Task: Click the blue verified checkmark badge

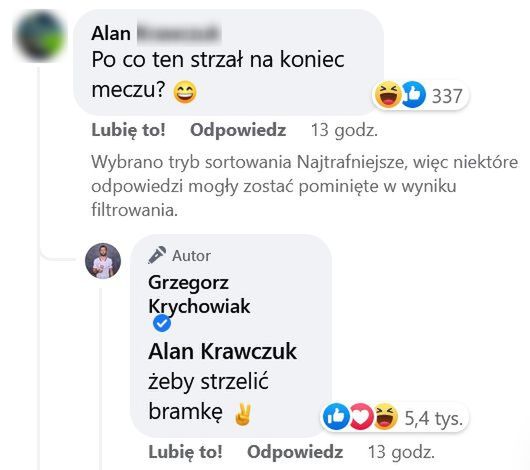Action: click(162, 323)
